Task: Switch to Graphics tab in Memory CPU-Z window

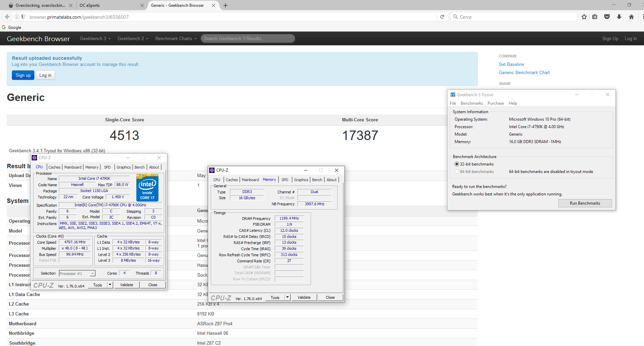Action: (301, 180)
